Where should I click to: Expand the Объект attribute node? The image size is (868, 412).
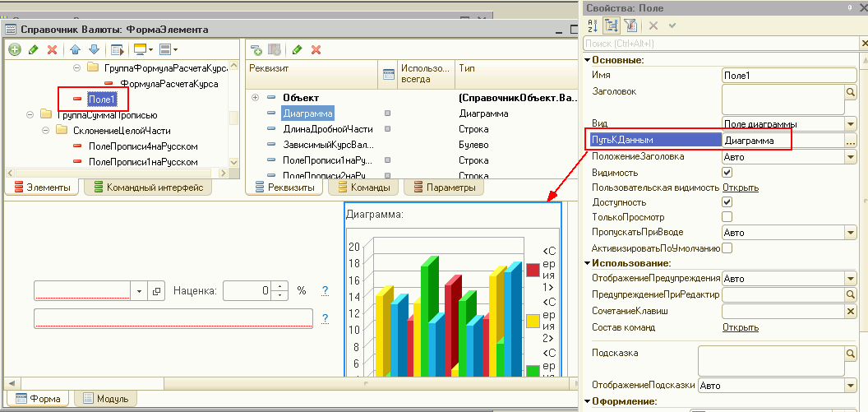click(255, 98)
